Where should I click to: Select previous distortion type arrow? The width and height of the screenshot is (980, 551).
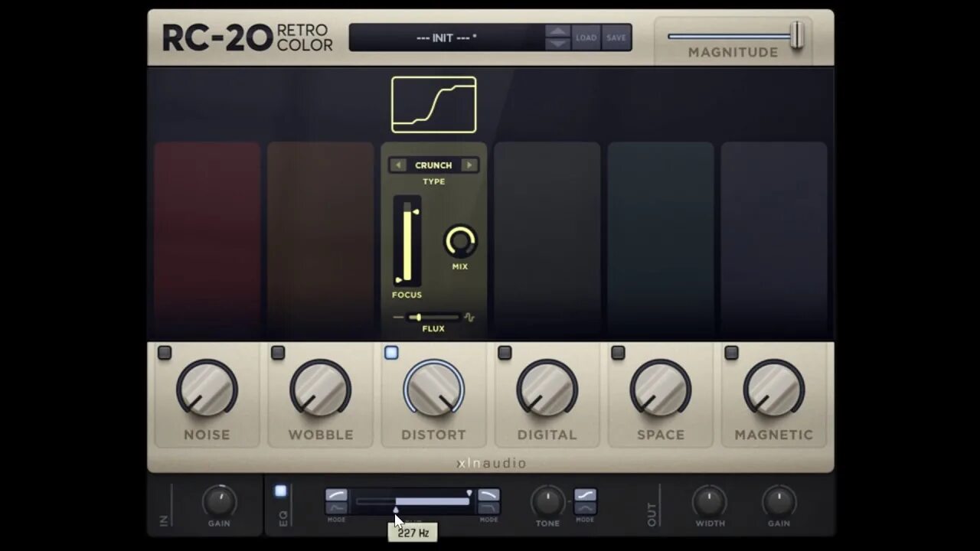(x=397, y=165)
